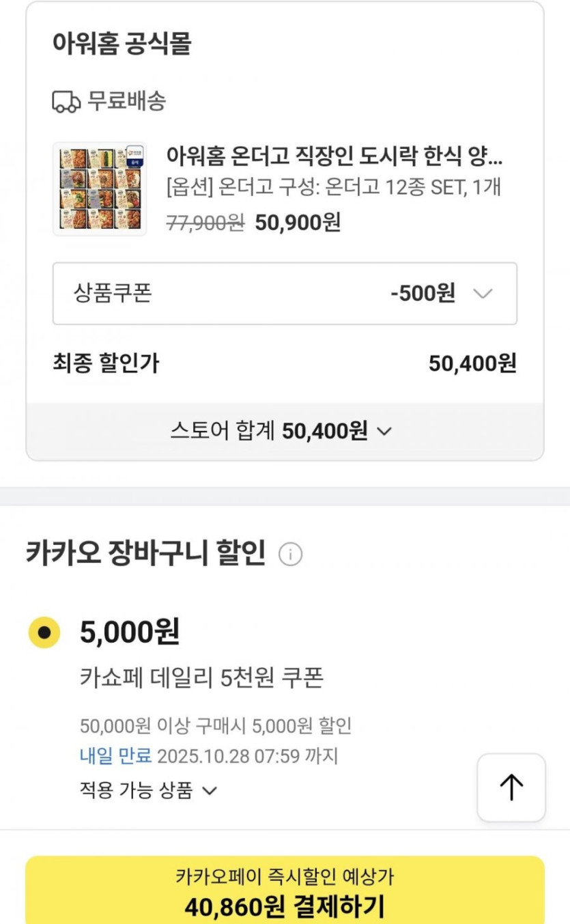This screenshot has height=924, width=570.
Task: Click the -500원 coupon discount value
Action: pos(423,294)
